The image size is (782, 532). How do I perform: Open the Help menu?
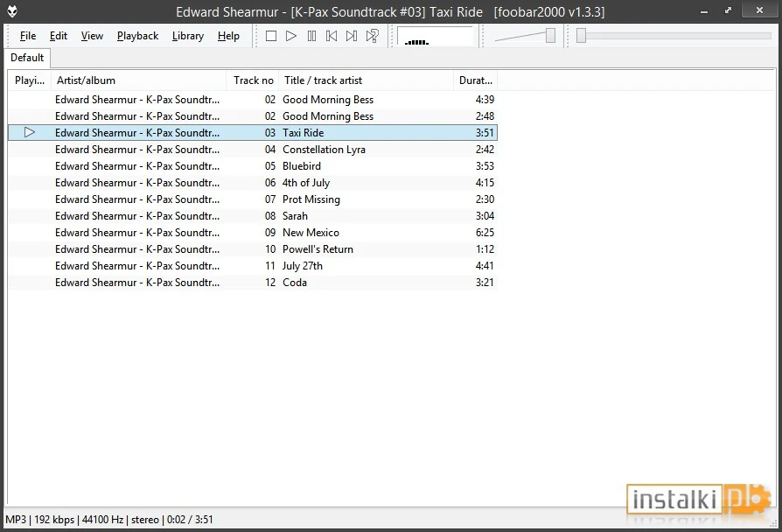point(228,36)
